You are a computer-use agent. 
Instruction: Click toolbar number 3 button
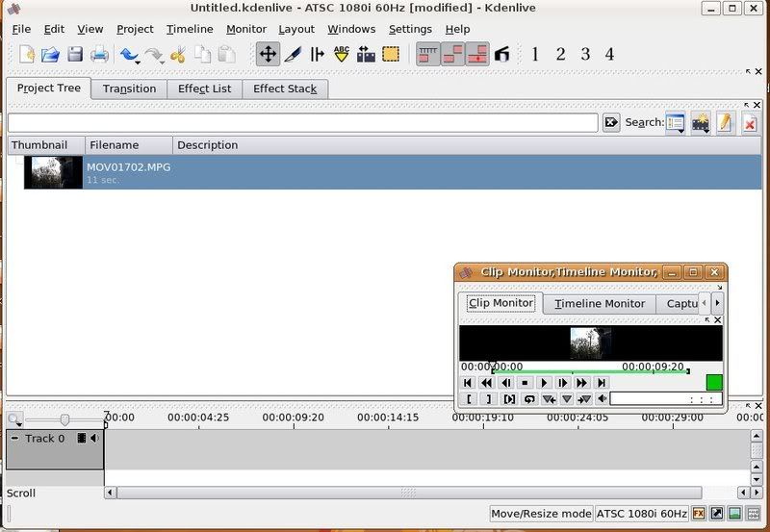pyautogui.click(x=585, y=54)
